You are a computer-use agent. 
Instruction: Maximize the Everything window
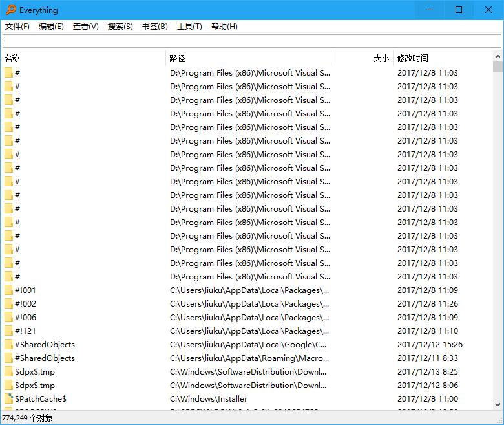(x=459, y=10)
